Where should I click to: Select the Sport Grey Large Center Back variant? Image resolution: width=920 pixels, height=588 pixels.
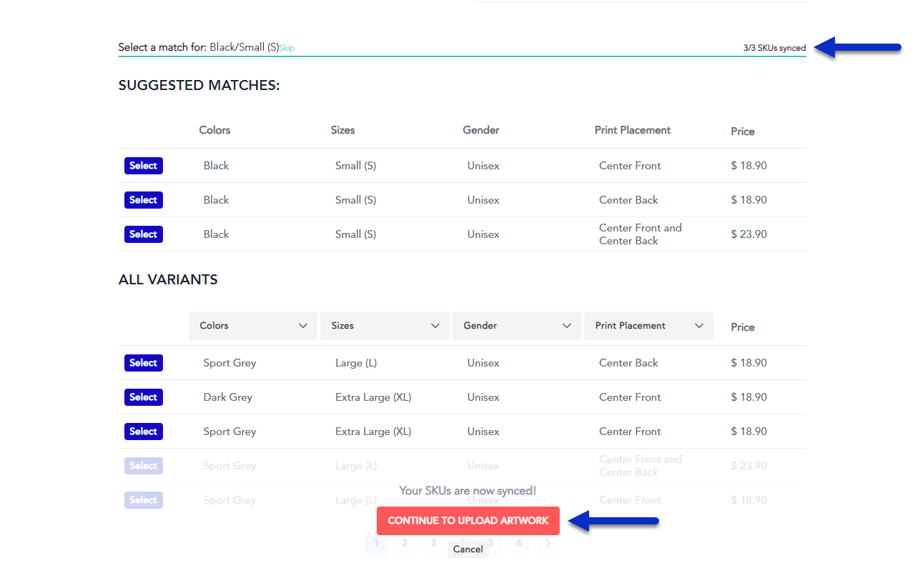coord(143,362)
